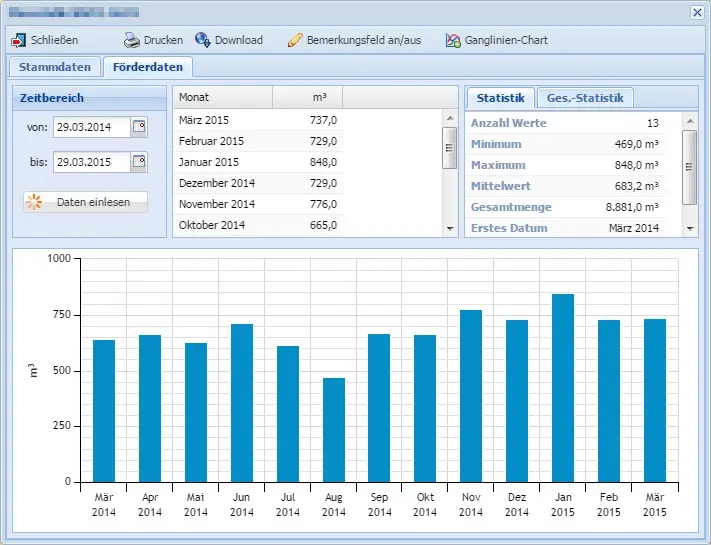Image resolution: width=711 pixels, height=545 pixels.
Task: Click the statistics panel scroll-down arrow
Action: [x=690, y=229]
